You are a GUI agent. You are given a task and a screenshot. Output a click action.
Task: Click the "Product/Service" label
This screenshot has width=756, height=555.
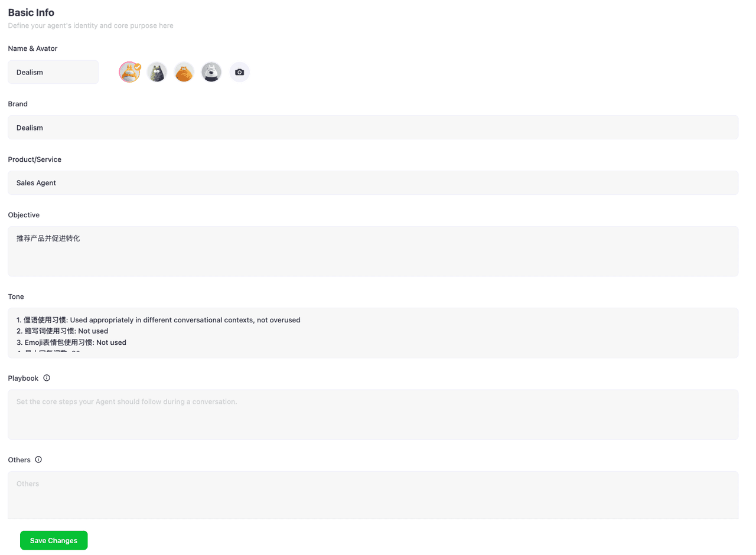[x=34, y=159]
